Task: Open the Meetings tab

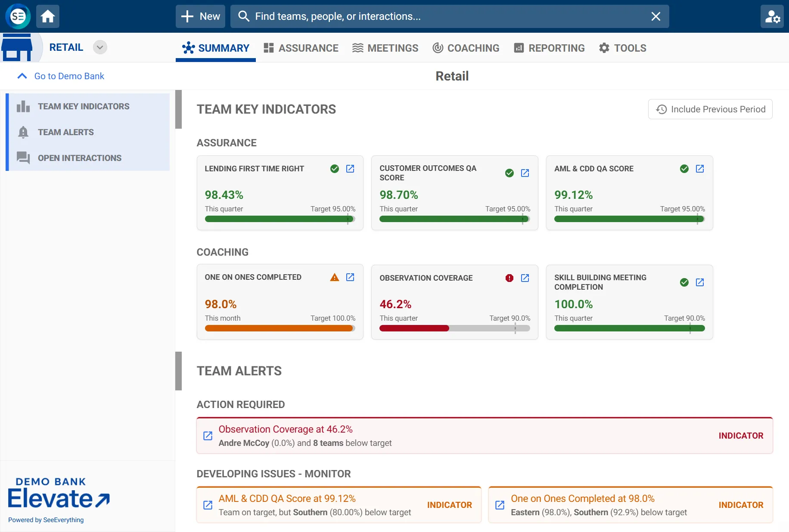Action: [x=385, y=48]
